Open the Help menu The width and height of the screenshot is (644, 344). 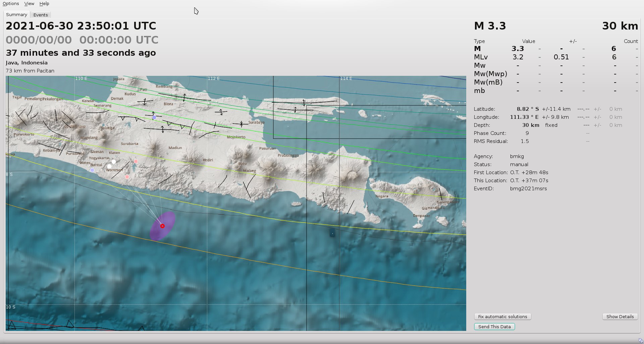44,4
